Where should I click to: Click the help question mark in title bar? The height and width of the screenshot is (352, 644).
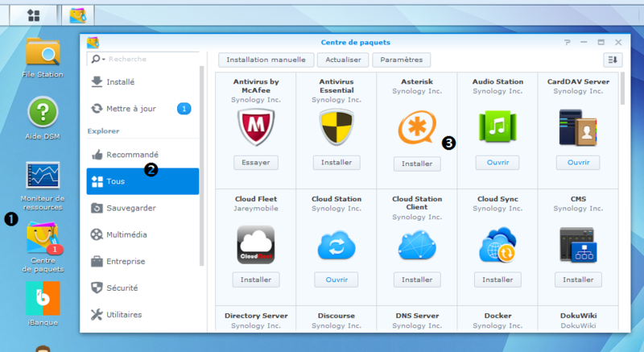pos(568,43)
